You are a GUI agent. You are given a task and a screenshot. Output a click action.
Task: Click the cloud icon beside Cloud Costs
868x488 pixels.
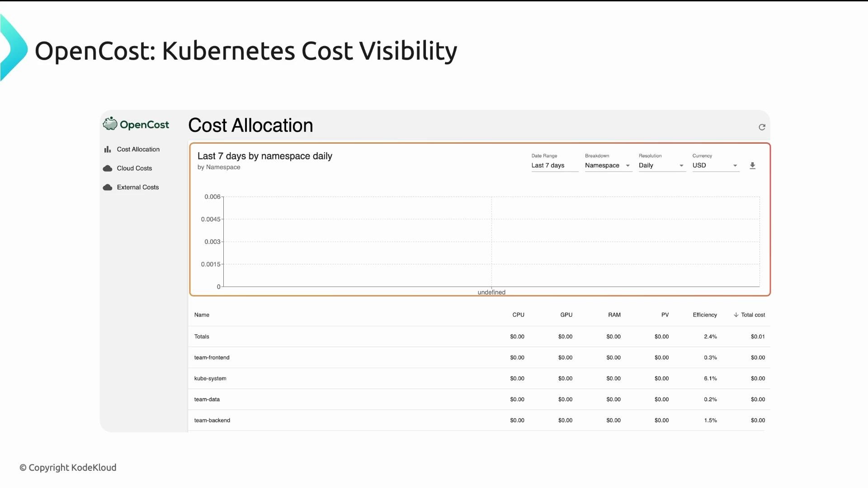coord(108,168)
